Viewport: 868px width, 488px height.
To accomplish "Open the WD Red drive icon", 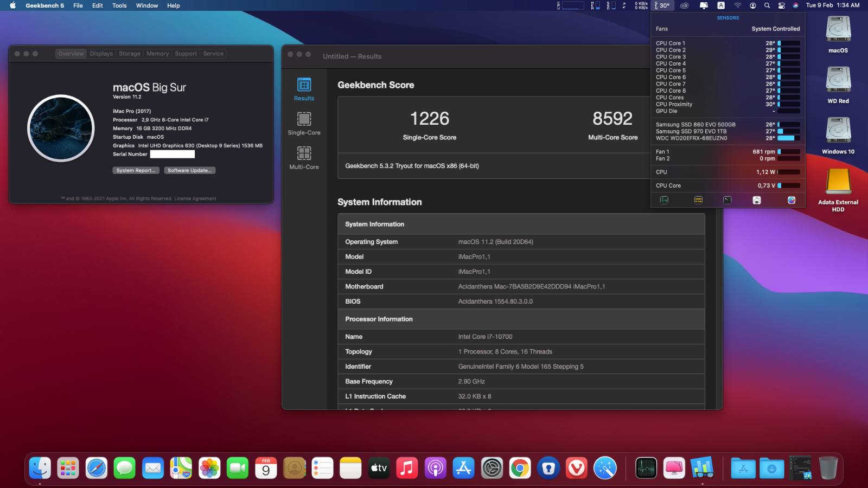I will click(x=838, y=85).
